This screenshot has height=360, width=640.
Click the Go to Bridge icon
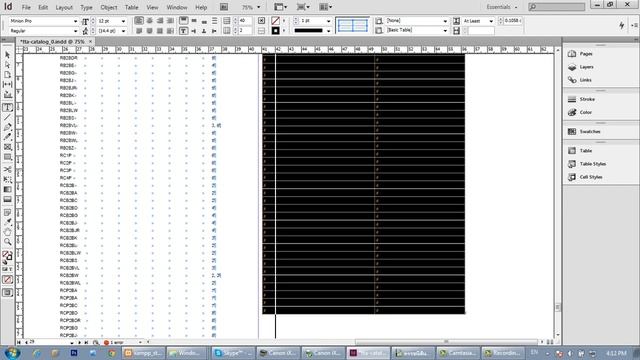pos(224,7)
